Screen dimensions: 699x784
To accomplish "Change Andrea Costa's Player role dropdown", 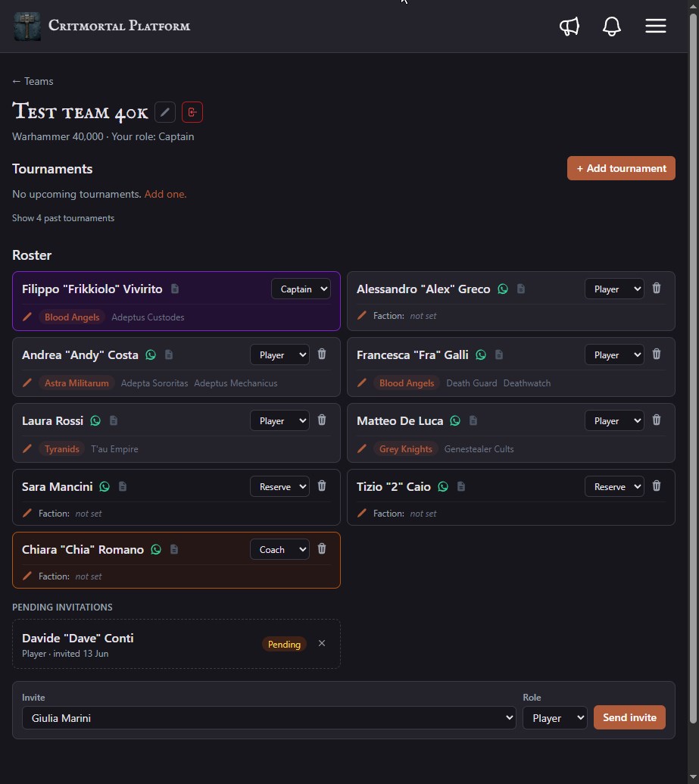I will coord(279,355).
